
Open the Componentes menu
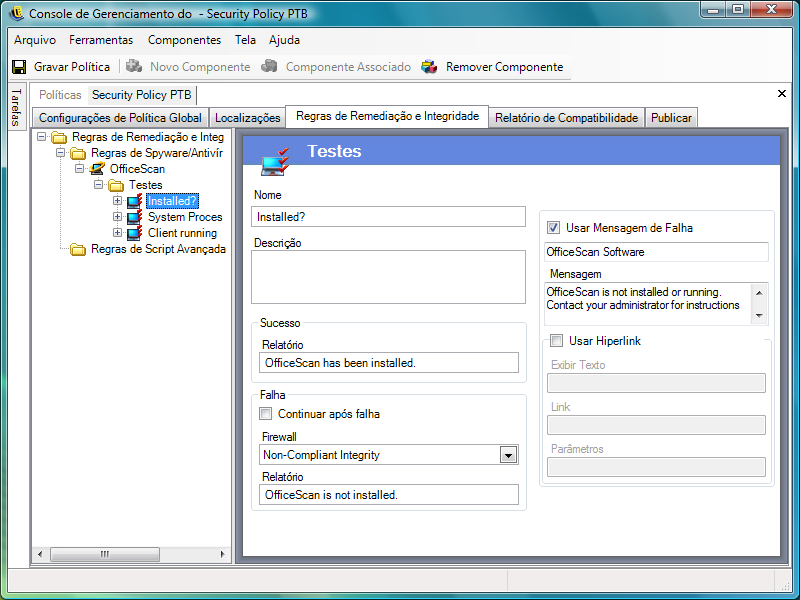click(x=184, y=40)
